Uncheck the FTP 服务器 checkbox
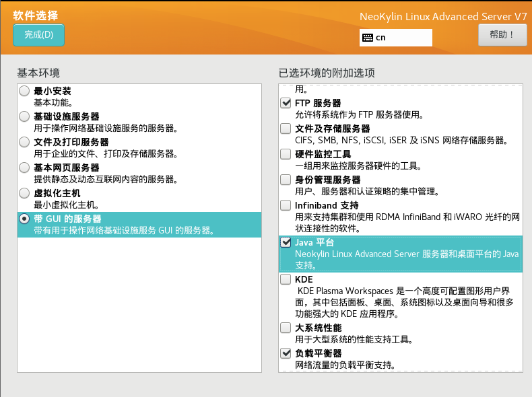The width and height of the screenshot is (532, 397). coord(286,103)
